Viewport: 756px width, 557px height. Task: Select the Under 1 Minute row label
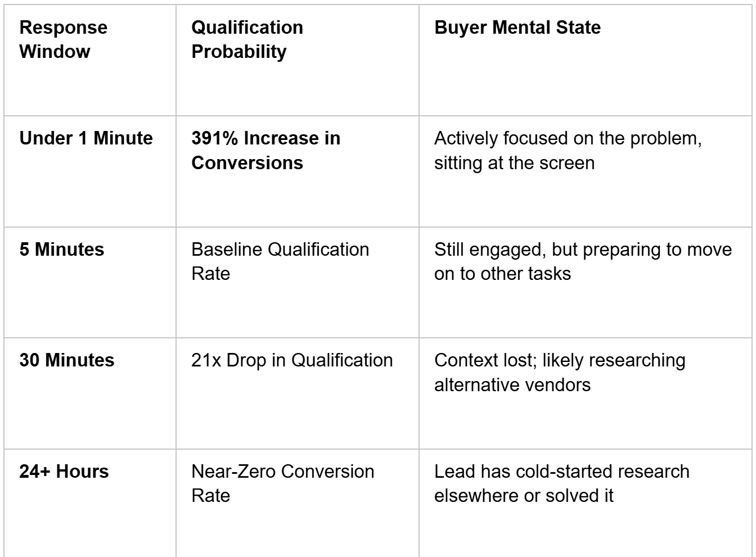[x=86, y=138]
